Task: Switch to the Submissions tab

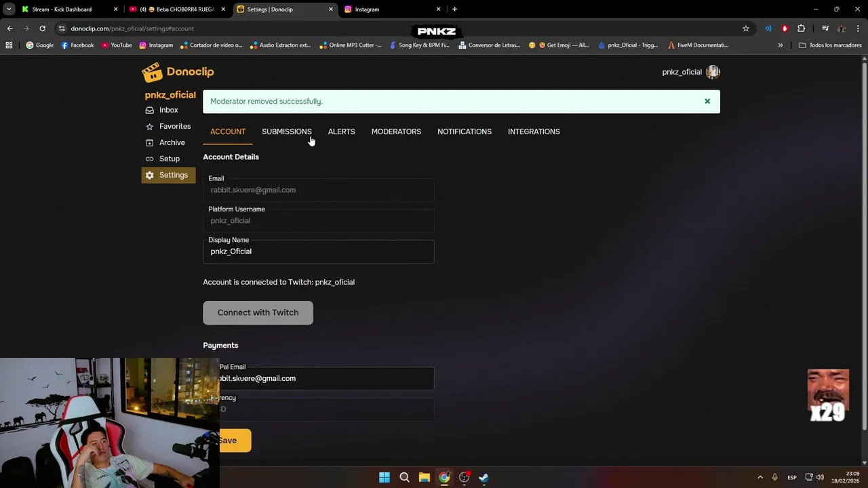Action: click(287, 131)
